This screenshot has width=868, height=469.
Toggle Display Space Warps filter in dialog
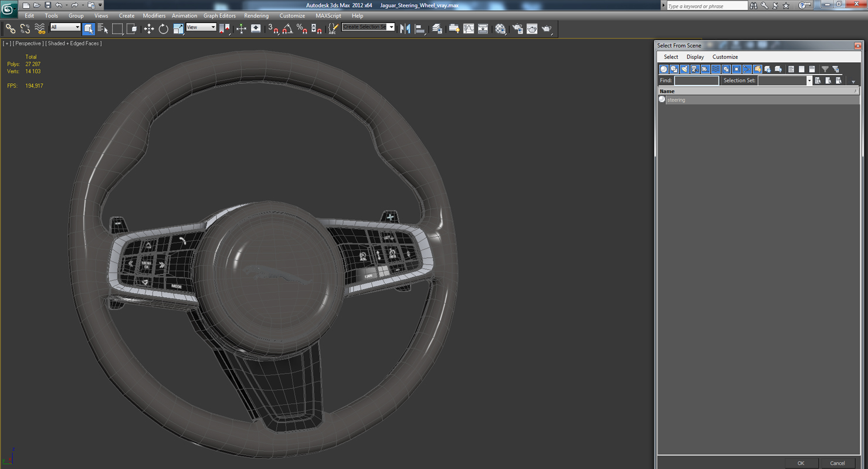[716, 69]
